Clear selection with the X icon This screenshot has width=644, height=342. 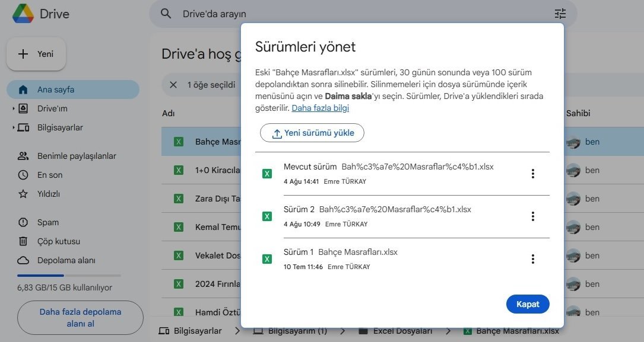tap(173, 85)
